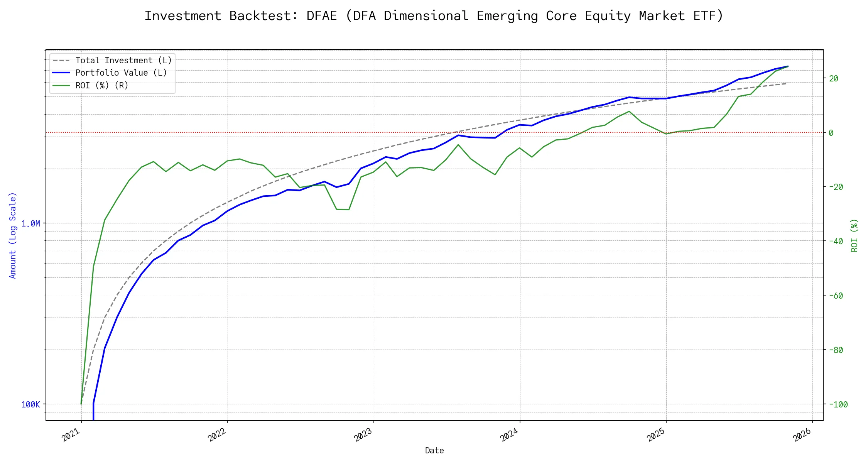Click the 2021 x-axis tick label

coord(71,435)
